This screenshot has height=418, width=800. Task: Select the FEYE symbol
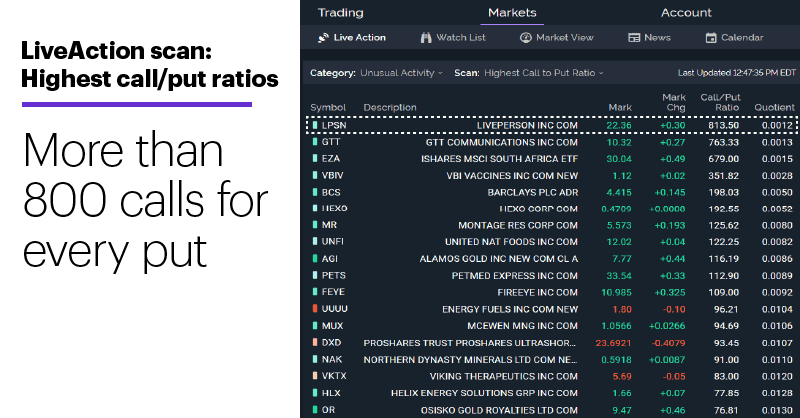click(333, 292)
